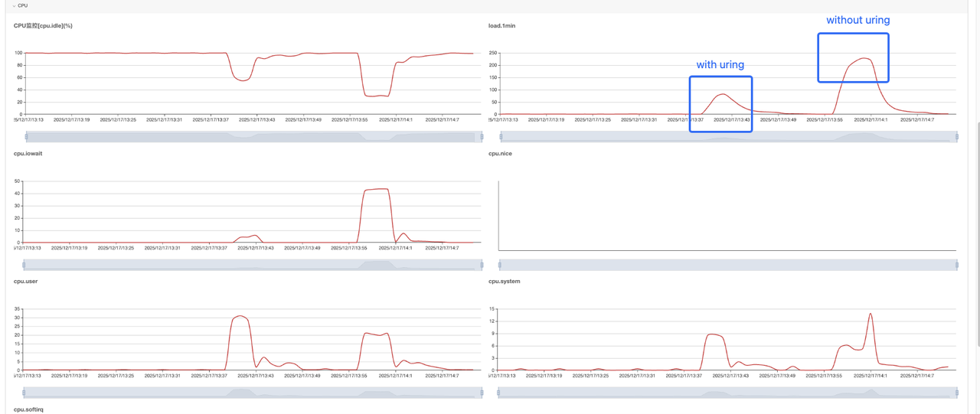Grab left handle of load.1min zoom slider
This screenshot has width=980, height=414.
point(501,136)
